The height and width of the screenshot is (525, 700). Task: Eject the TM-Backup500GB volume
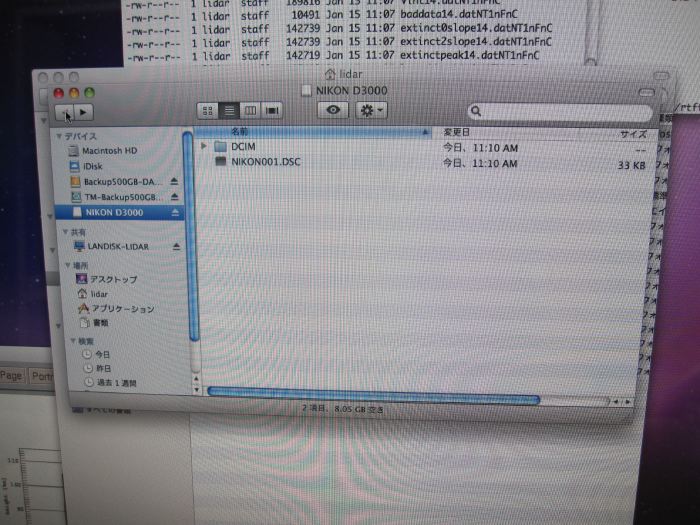point(175,196)
